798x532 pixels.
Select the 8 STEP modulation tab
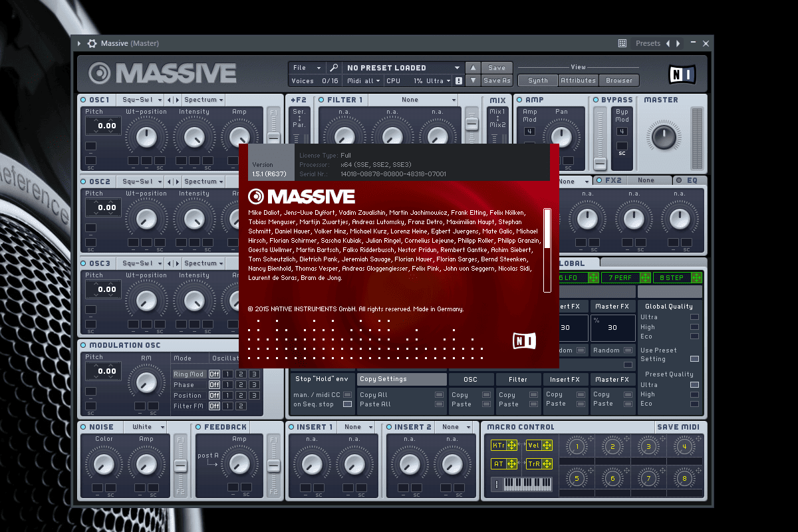[678, 278]
